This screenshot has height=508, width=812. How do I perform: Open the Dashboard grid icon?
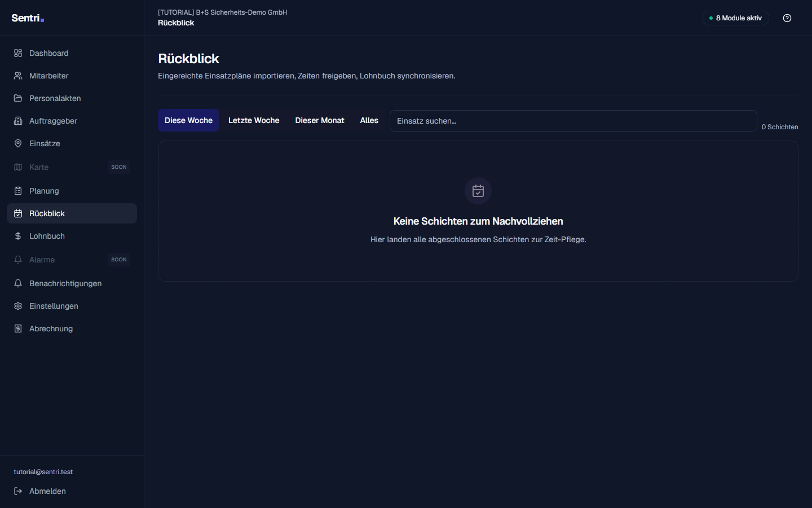18,53
